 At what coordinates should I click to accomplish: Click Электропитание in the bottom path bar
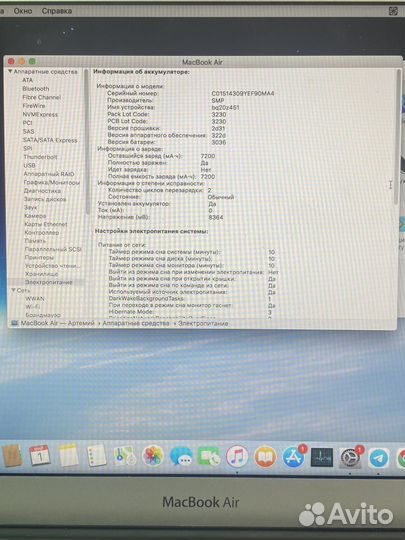(x=203, y=323)
